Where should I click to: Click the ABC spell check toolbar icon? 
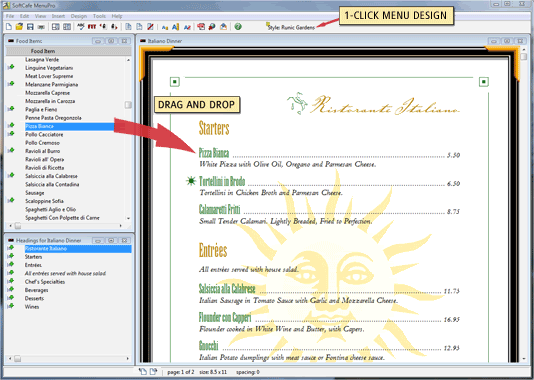81,26
